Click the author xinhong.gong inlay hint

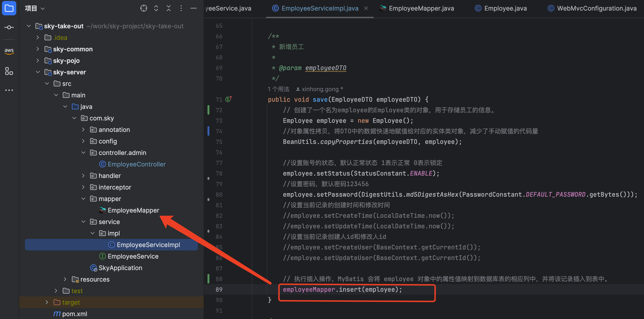click(320, 89)
